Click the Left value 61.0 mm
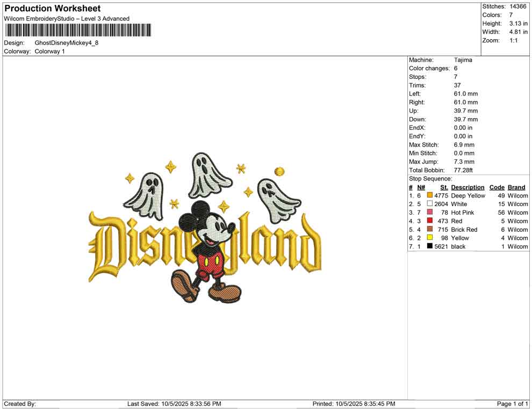The width and height of the screenshot is (532, 409). tap(466, 93)
